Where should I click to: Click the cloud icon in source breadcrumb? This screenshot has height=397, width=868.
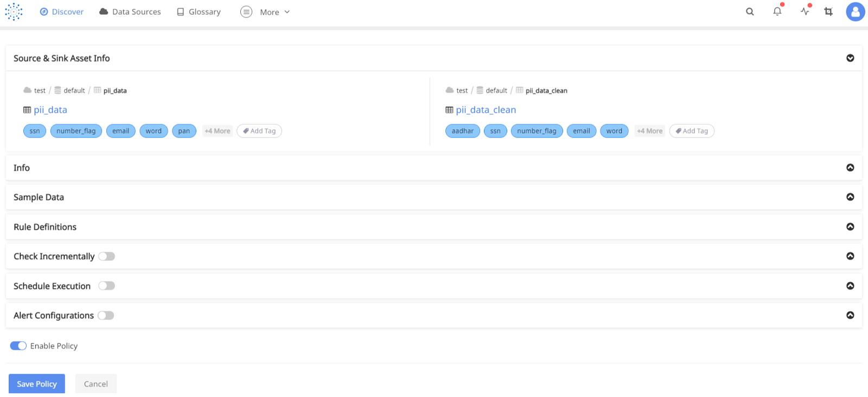[x=27, y=90]
